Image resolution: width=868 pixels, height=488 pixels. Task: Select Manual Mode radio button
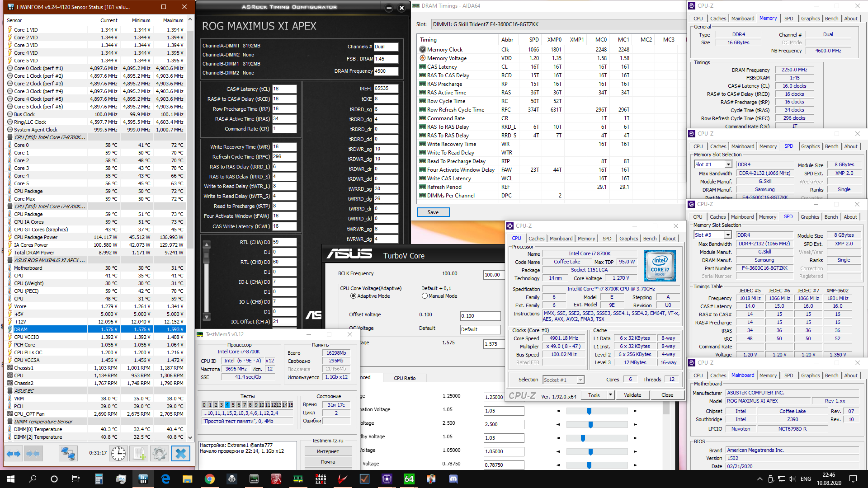pos(425,296)
